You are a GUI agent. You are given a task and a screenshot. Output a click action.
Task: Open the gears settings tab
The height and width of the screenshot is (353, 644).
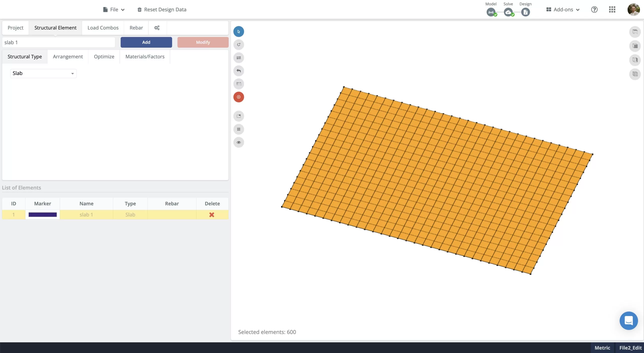tap(157, 28)
